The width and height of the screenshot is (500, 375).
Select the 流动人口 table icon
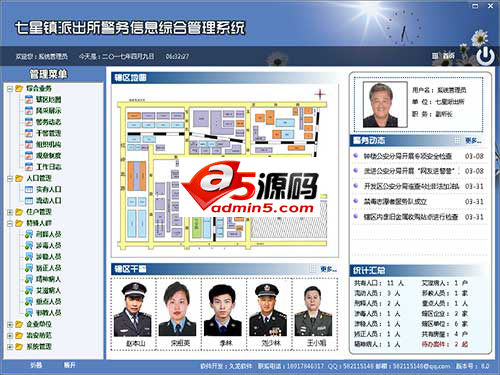pos(29,200)
